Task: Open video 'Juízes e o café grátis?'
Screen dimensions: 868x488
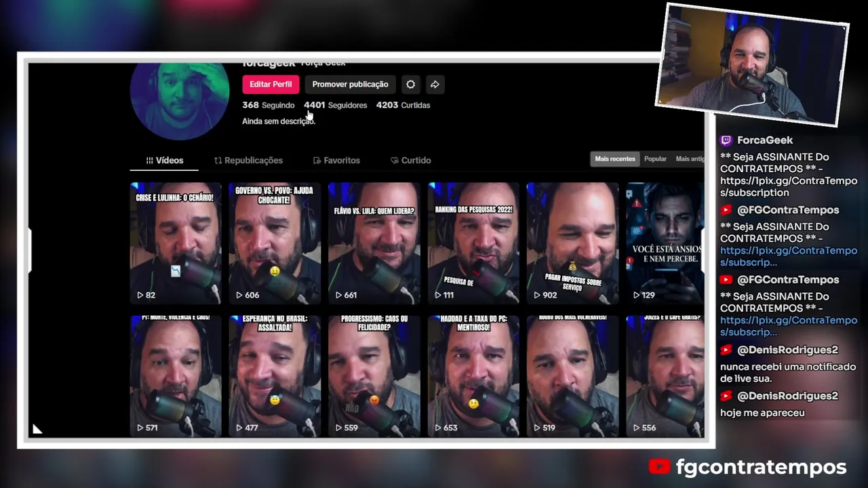Action: pos(665,375)
